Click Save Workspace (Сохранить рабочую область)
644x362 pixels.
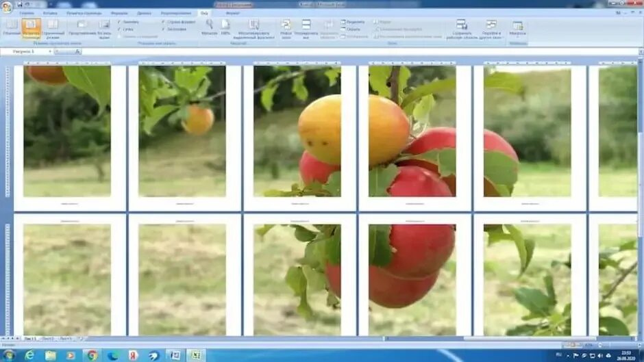tap(462, 29)
